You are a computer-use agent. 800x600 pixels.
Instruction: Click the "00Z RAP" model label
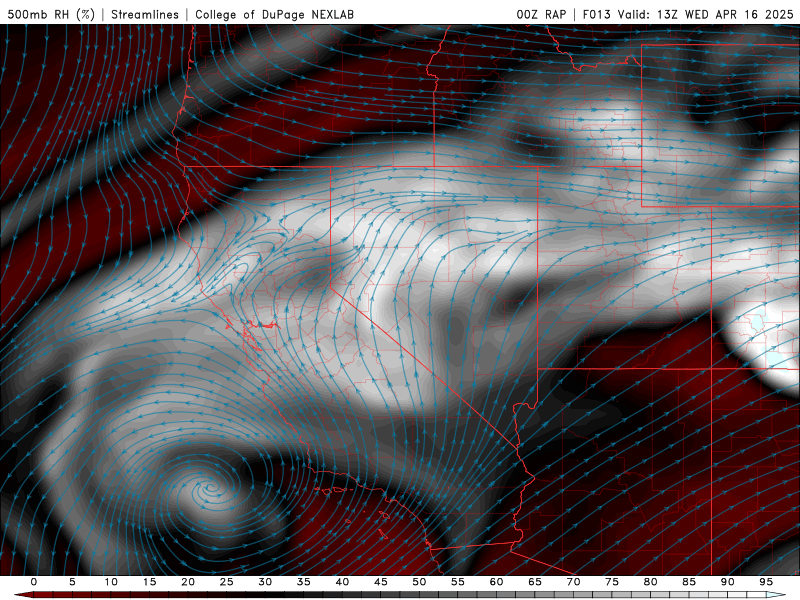coord(541,14)
